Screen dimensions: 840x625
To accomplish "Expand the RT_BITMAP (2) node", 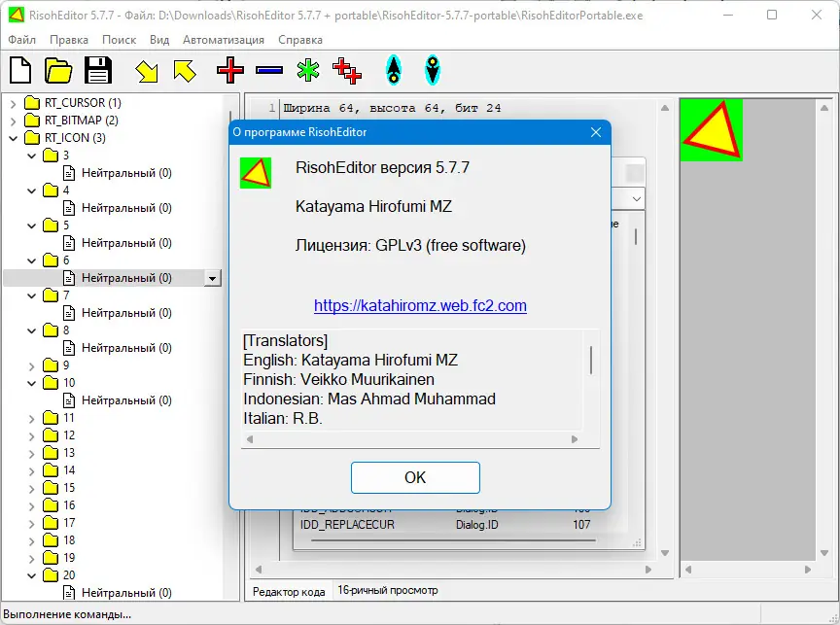I will (14, 122).
